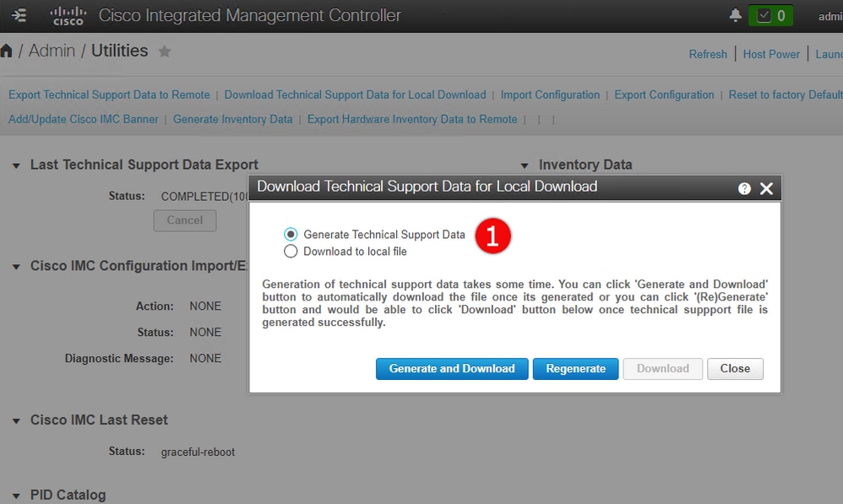Collapse the Cisco IMC Last Reset section
The height and width of the screenshot is (504, 843).
tap(16, 420)
